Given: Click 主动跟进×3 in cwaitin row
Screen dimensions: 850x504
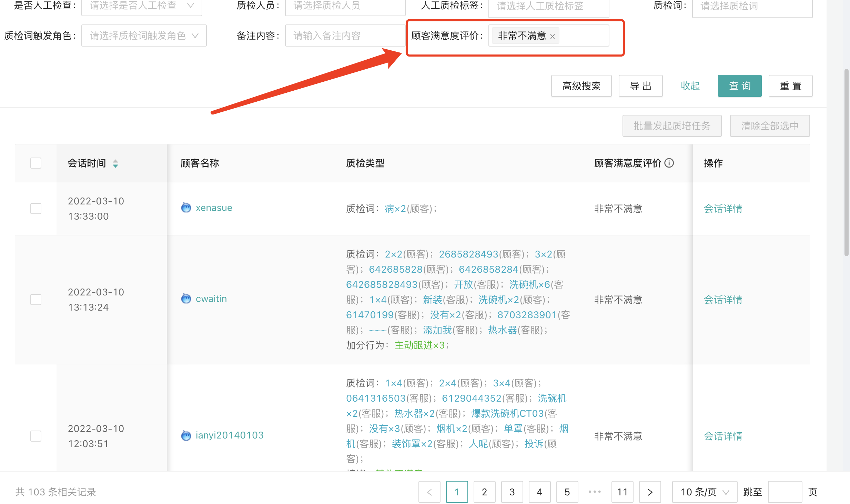Looking at the screenshot, I should (419, 345).
